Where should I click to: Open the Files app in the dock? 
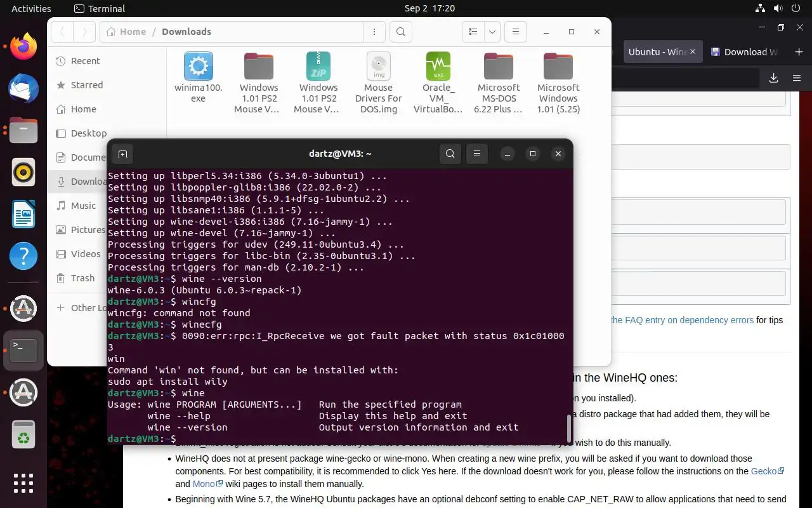click(x=23, y=130)
